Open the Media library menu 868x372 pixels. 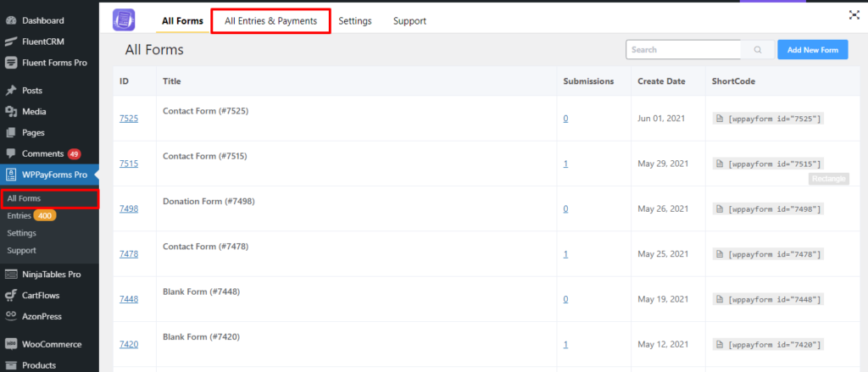click(34, 112)
